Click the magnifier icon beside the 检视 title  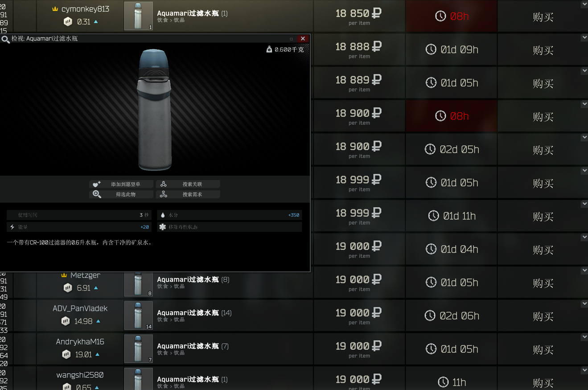click(5, 39)
